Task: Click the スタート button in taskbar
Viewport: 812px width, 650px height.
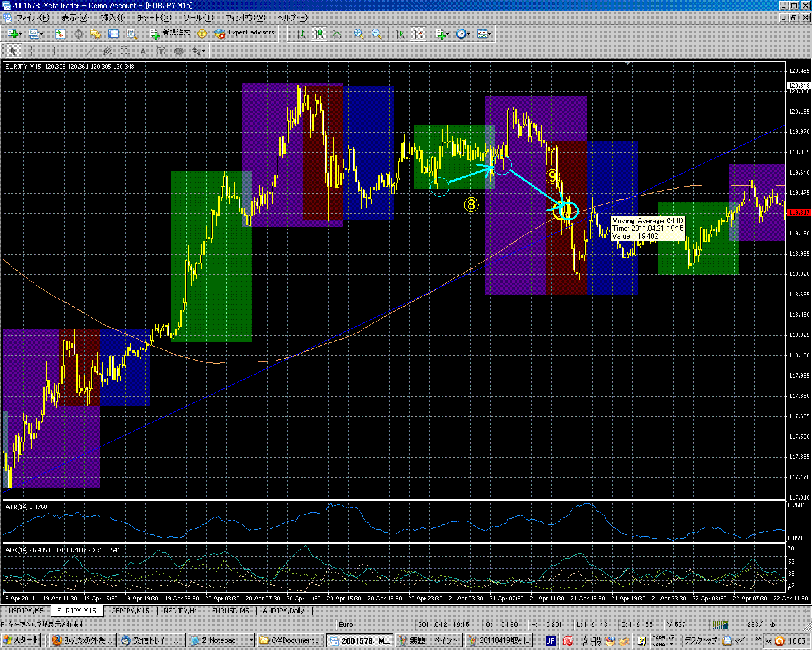Action: pos(22,640)
